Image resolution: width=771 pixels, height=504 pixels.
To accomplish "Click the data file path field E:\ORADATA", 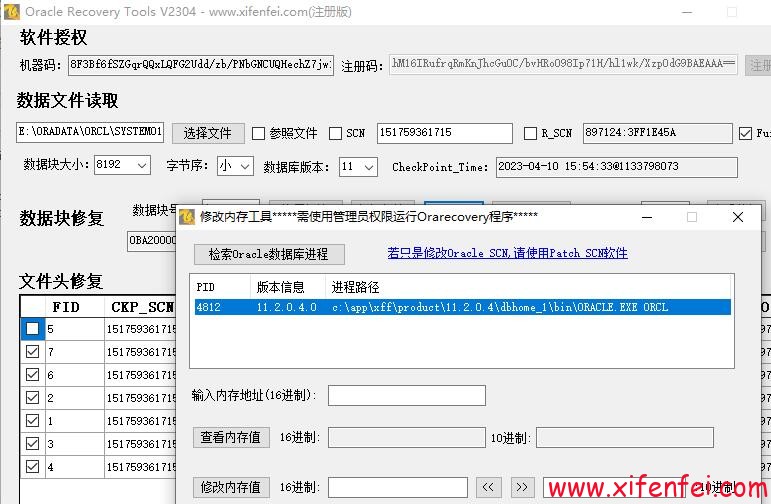I will click(x=90, y=133).
